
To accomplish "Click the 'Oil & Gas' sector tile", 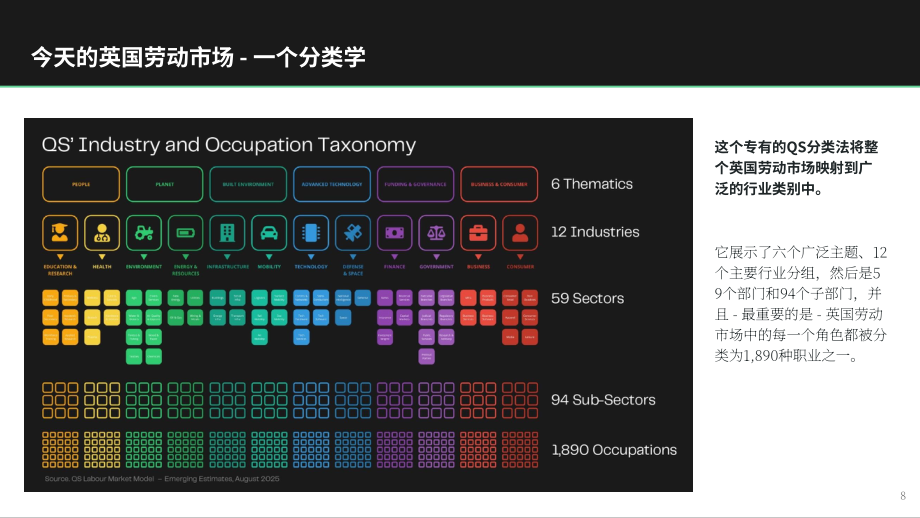I will [x=175, y=317].
